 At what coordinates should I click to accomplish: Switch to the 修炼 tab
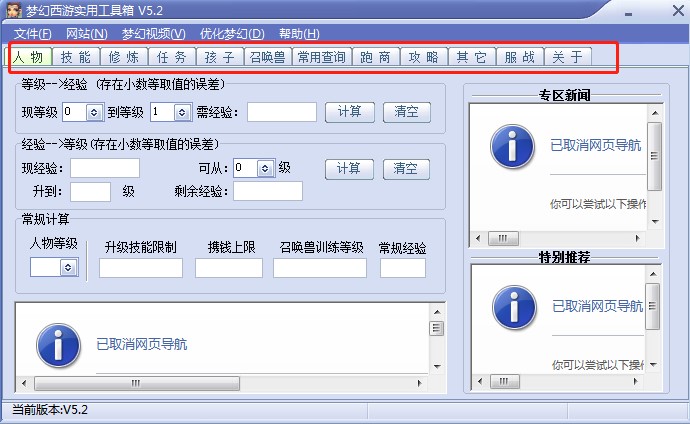[x=124, y=57]
